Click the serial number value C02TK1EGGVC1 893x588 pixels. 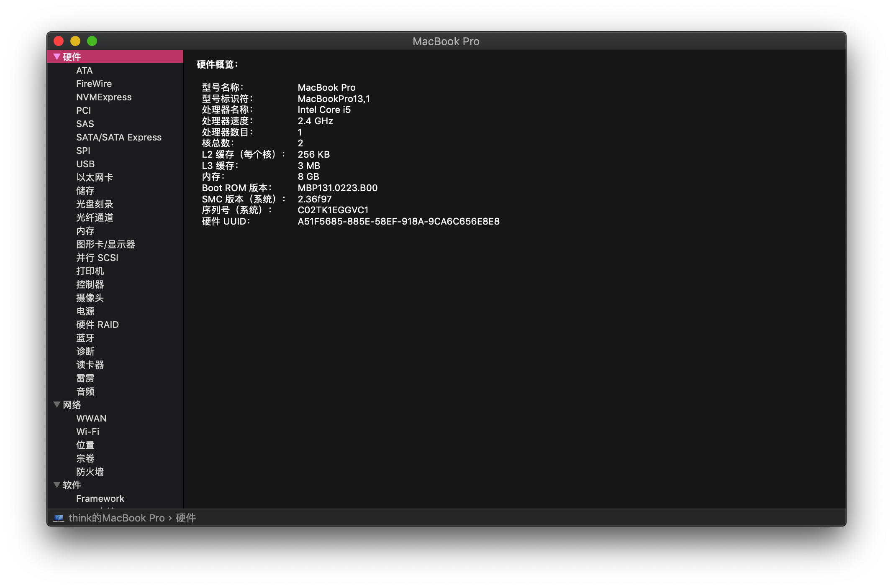333,210
